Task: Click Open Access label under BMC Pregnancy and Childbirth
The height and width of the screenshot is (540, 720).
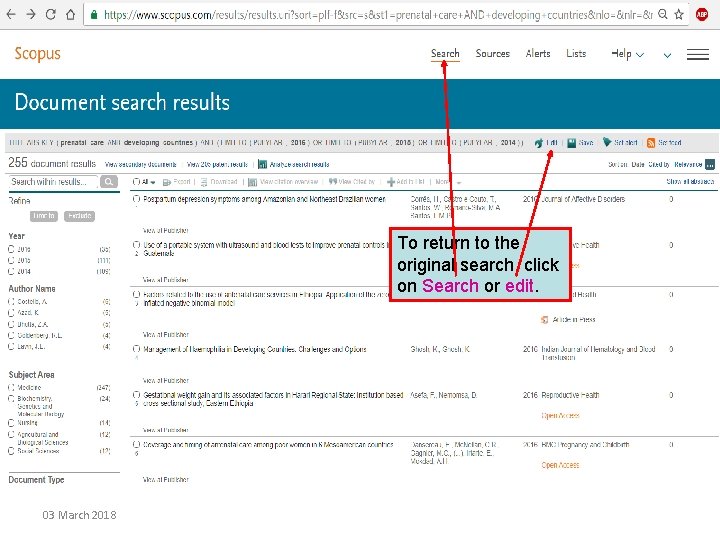Action: (560, 465)
